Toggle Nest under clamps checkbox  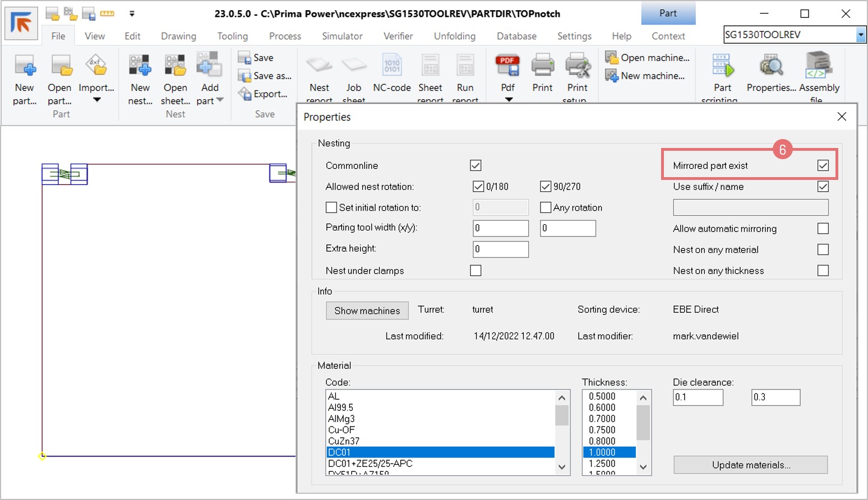[475, 271]
